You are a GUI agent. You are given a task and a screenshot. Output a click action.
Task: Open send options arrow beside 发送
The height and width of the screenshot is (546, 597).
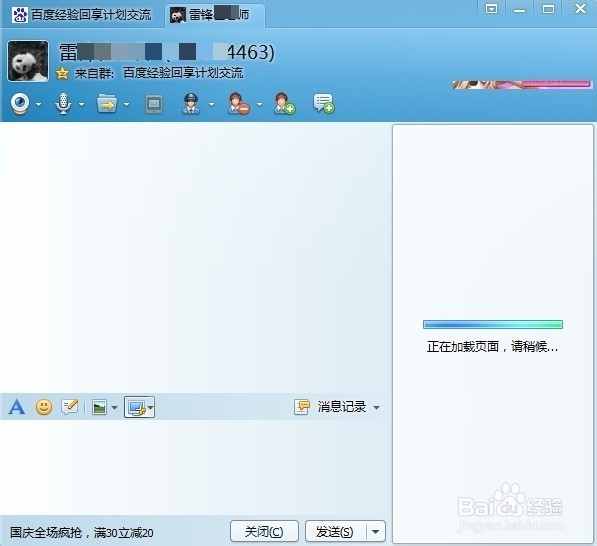click(375, 532)
